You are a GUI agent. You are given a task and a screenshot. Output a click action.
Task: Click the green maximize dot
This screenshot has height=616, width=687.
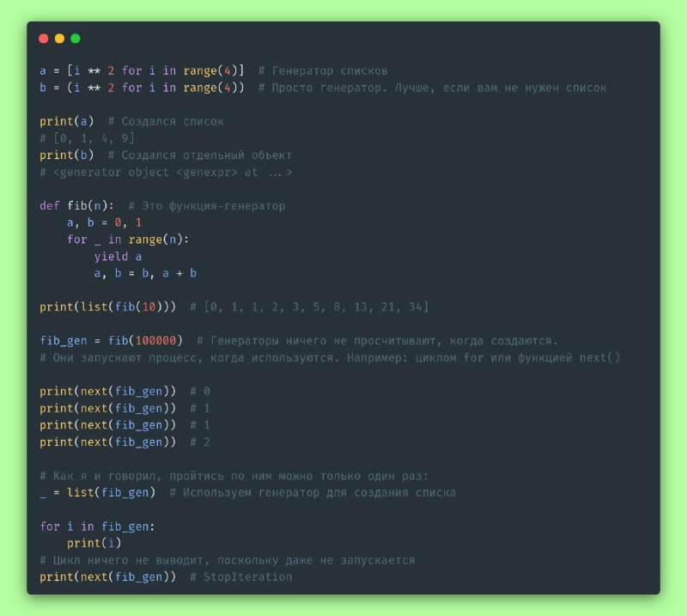[76, 39]
